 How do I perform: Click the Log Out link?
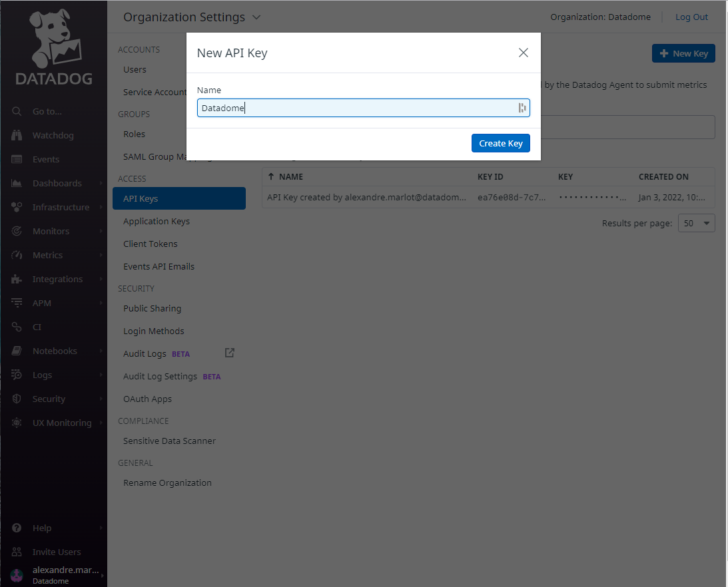[691, 17]
